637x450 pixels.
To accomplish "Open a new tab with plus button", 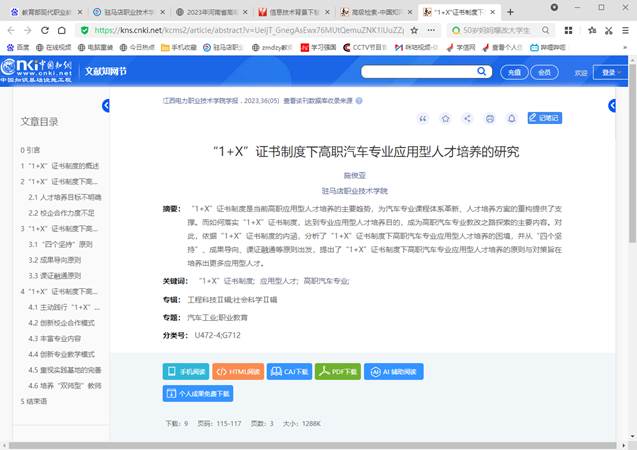I will pyautogui.click(x=510, y=12).
